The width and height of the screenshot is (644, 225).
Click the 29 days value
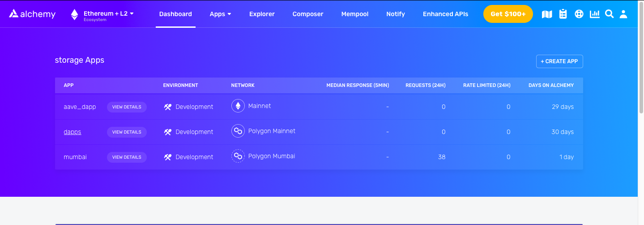(x=563, y=107)
